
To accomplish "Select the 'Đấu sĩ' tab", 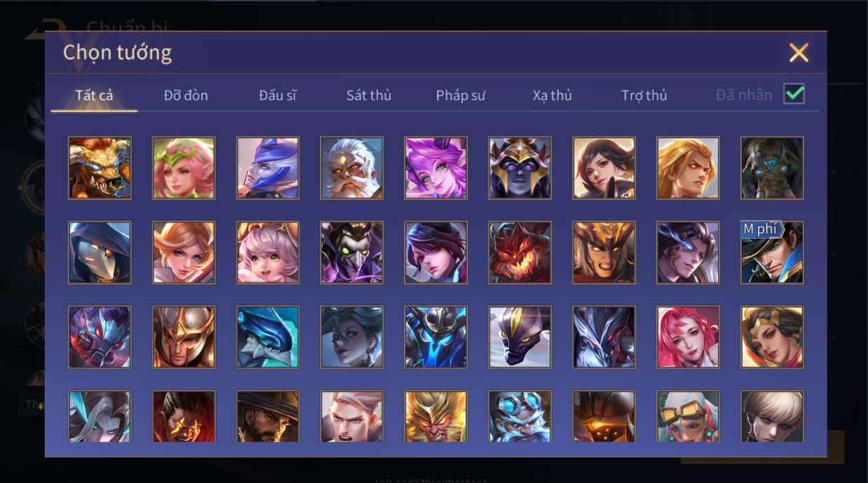I will pos(277,95).
